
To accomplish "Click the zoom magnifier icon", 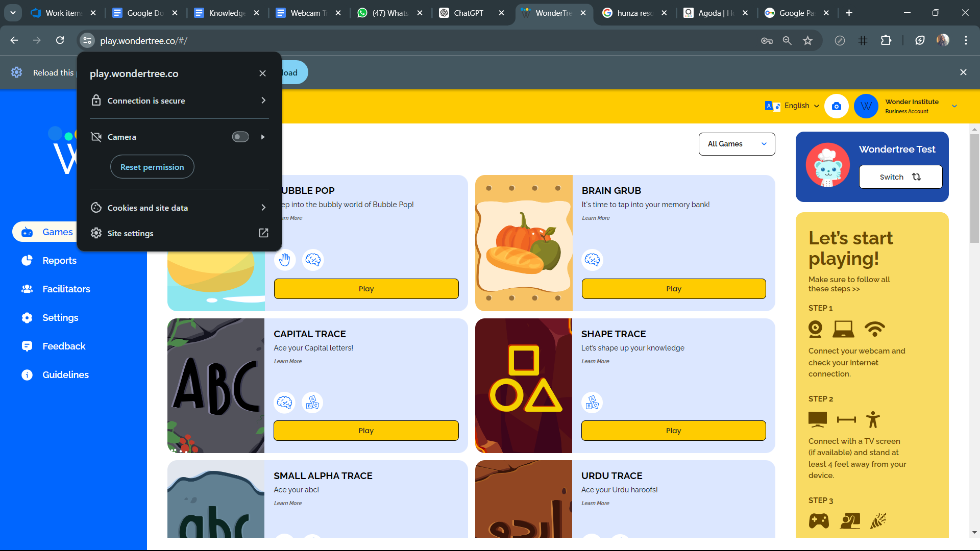I will click(787, 40).
